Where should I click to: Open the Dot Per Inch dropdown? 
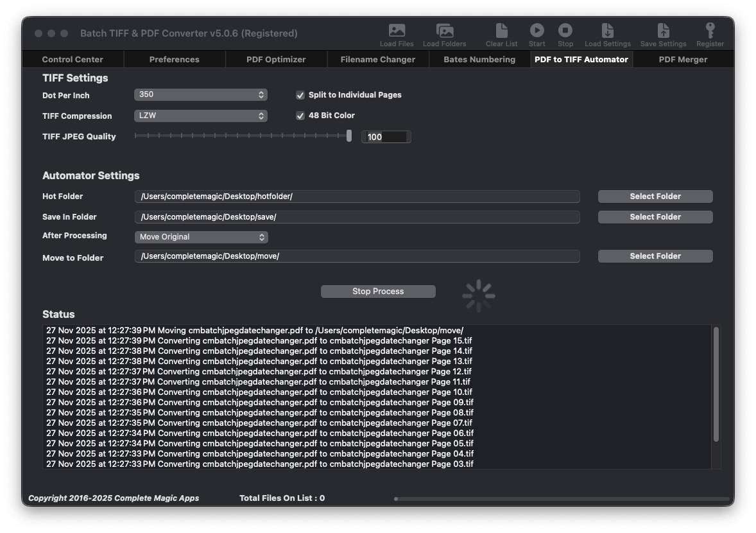[201, 95]
